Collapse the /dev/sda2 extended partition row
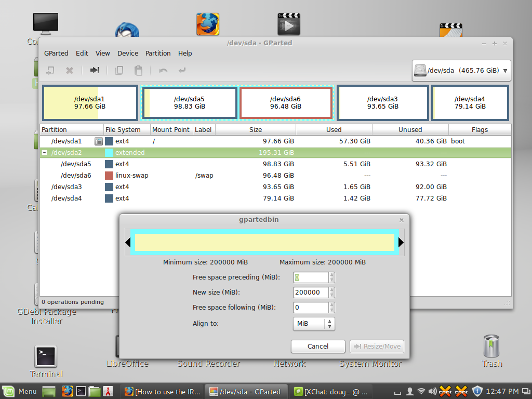 (x=45, y=153)
